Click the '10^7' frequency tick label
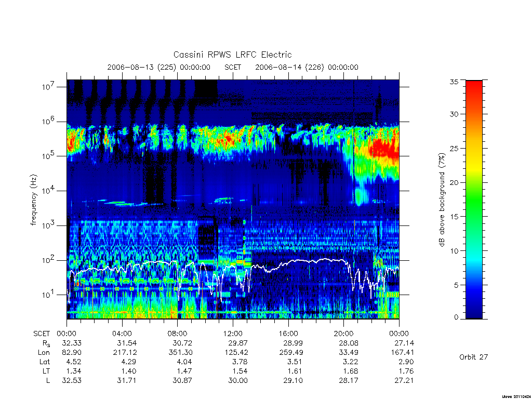532x399 pixels. pos(49,87)
